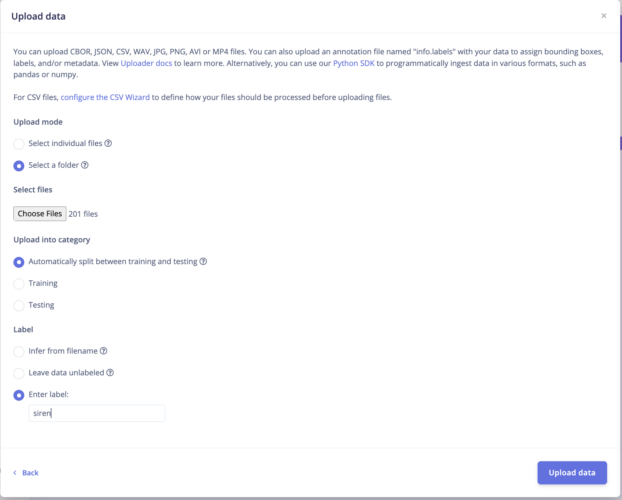Select the Enter label radio button
Screen dimensions: 622x500
click(x=19, y=394)
